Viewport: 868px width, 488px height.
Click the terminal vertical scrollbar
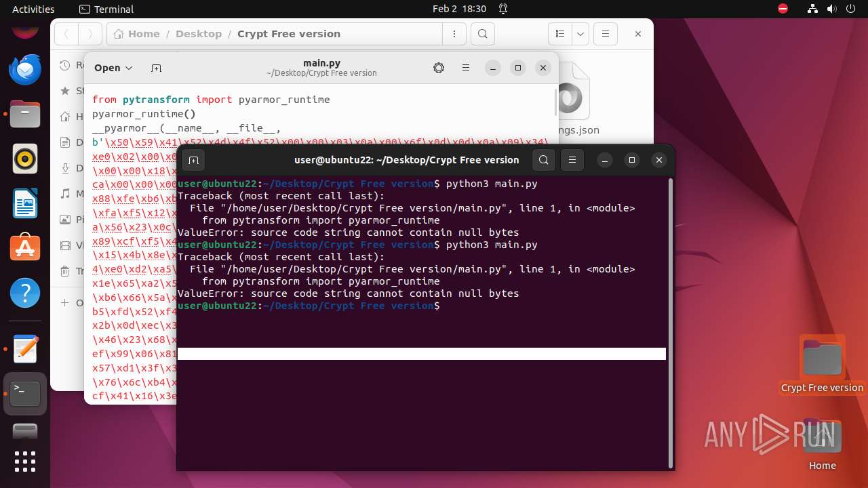coord(671,323)
